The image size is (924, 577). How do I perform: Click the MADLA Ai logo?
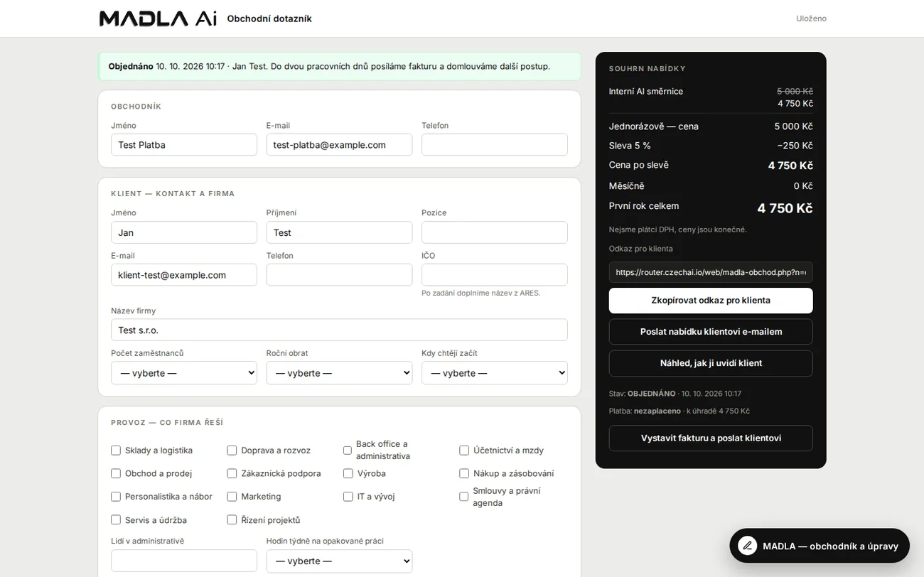[x=158, y=18]
